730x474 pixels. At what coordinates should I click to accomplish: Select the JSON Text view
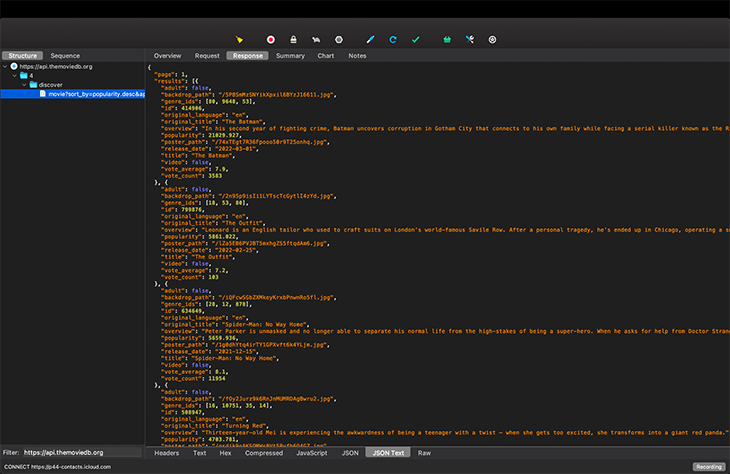pos(388,453)
